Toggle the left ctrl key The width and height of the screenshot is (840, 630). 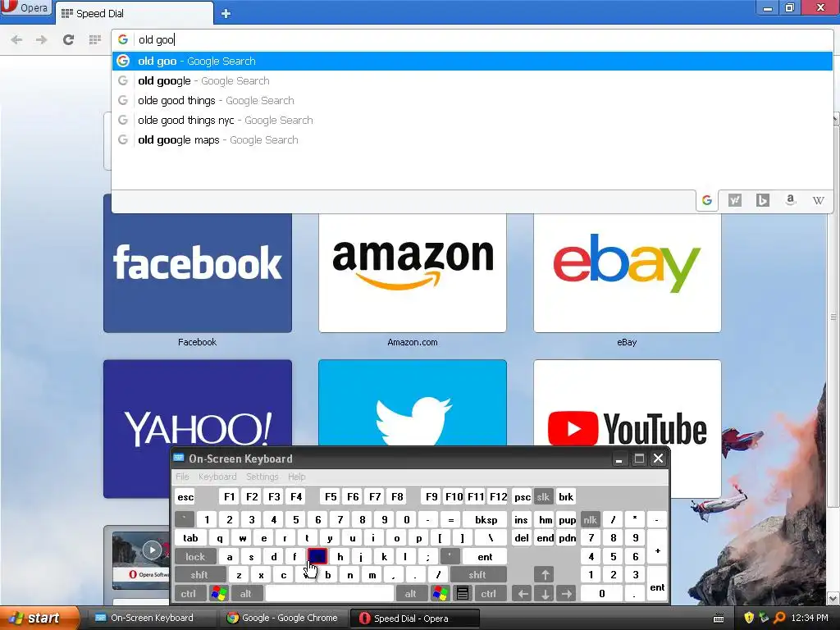tap(189, 594)
